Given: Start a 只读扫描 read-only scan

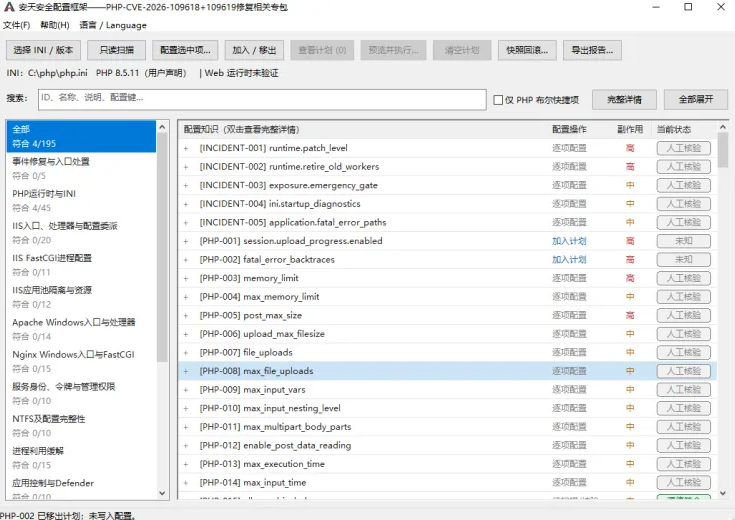Looking at the screenshot, I should click(116, 50).
